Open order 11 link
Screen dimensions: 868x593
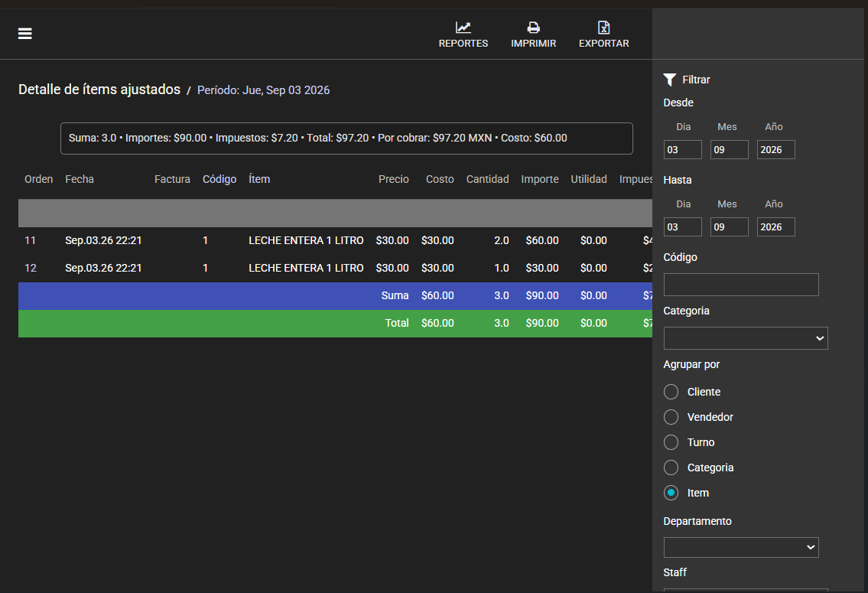(x=31, y=240)
